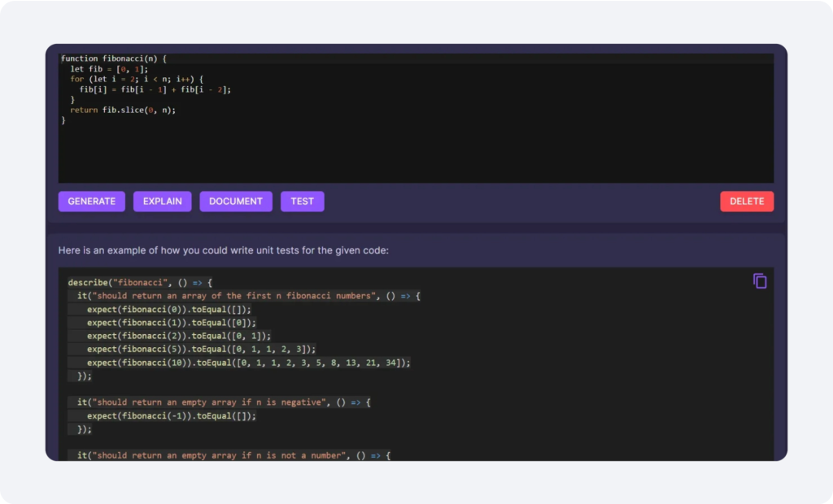The image size is (833, 504).
Task: Click the red DELETE button
Action: pos(747,202)
